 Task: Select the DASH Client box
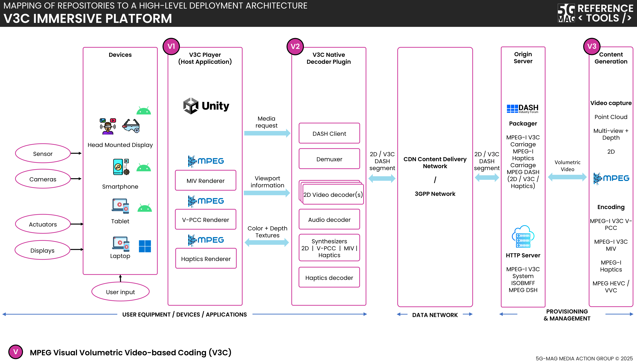click(329, 133)
